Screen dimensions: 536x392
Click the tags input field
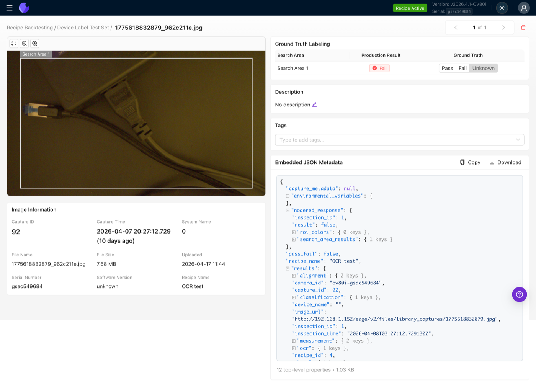[383, 140]
